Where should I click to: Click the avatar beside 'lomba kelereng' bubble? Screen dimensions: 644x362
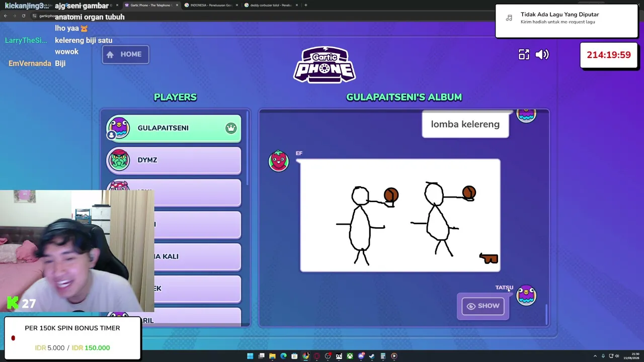click(526, 115)
